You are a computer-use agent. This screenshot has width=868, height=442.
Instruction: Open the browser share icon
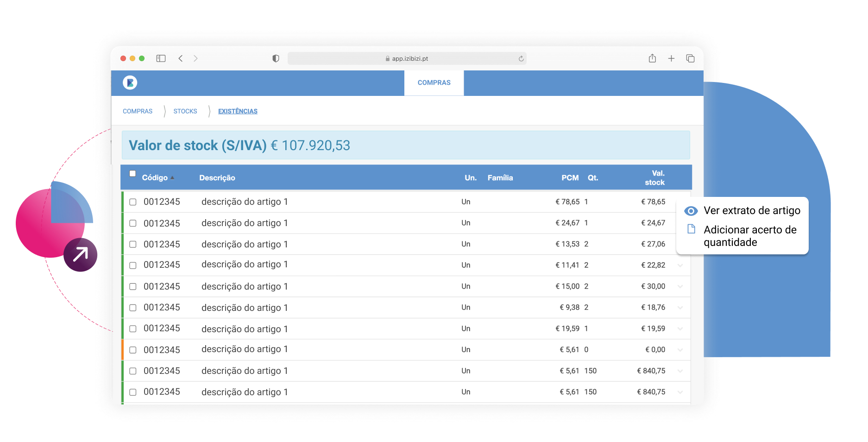[652, 58]
